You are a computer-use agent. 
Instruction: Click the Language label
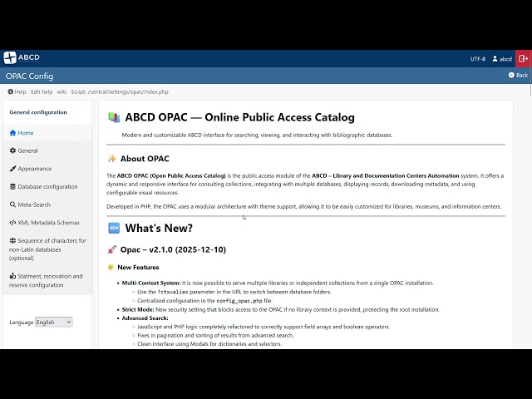coord(22,323)
